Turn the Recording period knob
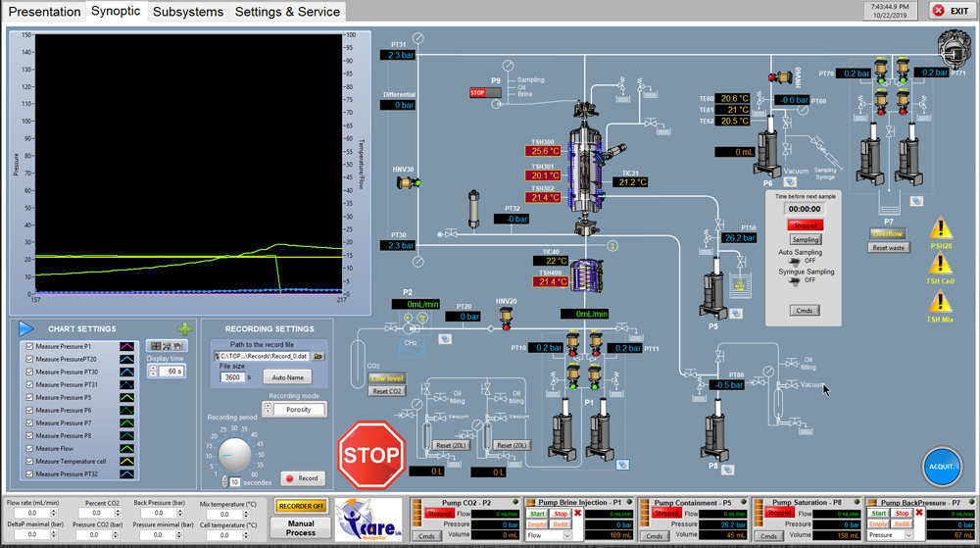Image resolution: width=980 pixels, height=548 pixels. click(234, 454)
